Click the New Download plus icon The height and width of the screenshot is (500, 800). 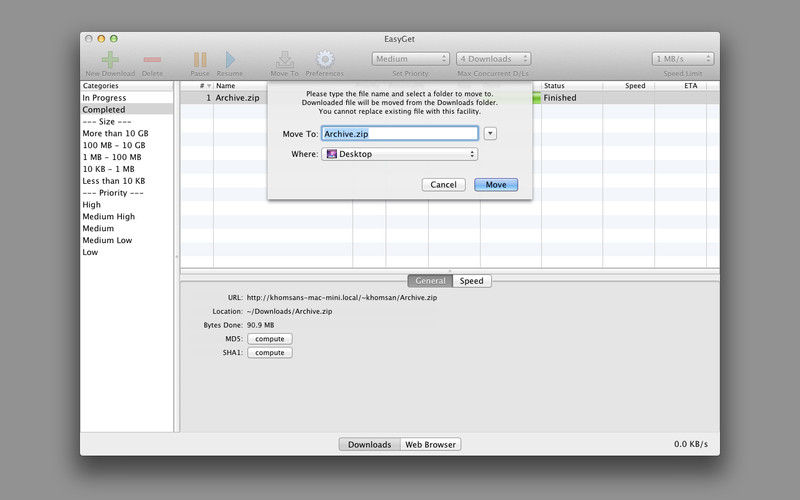pos(110,60)
